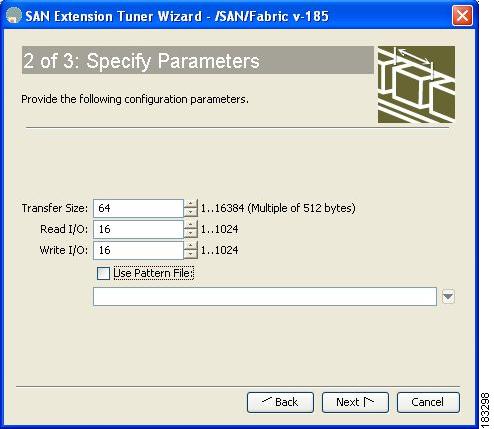Decrease Write I/O with down arrow
Screen dimensions: 494x429
(190, 255)
